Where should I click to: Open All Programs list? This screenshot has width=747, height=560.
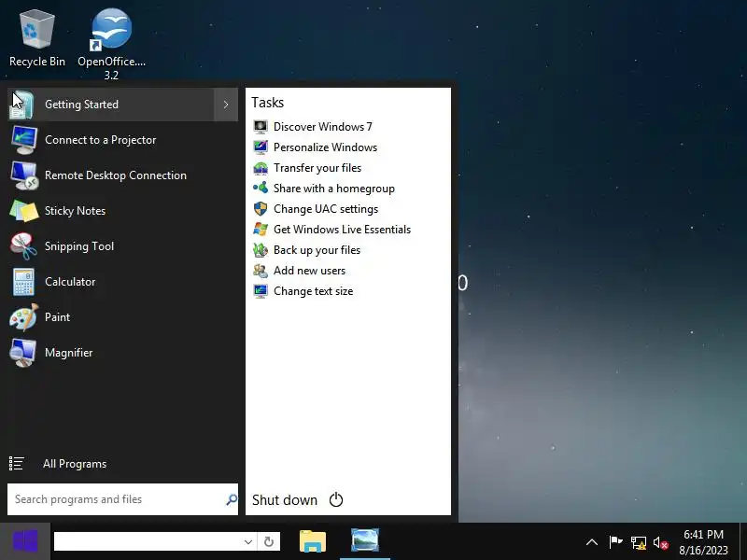pos(122,463)
